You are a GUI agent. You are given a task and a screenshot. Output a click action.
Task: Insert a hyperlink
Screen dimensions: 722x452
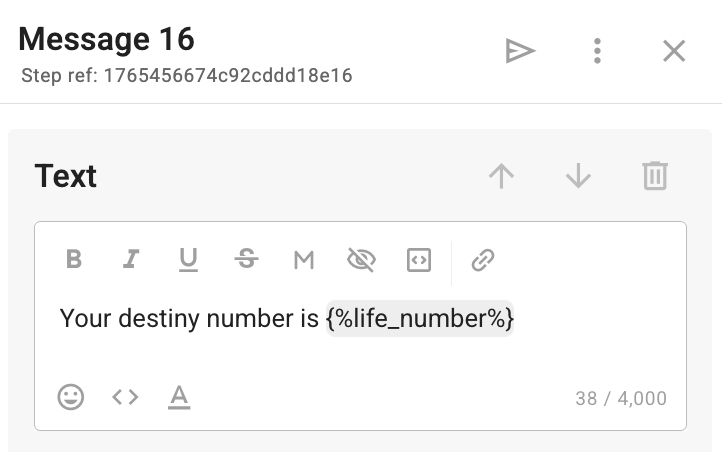[483, 260]
